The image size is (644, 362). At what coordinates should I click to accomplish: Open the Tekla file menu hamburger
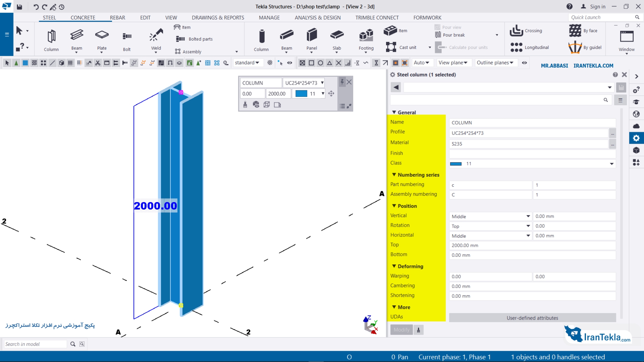pyautogui.click(x=7, y=34)
